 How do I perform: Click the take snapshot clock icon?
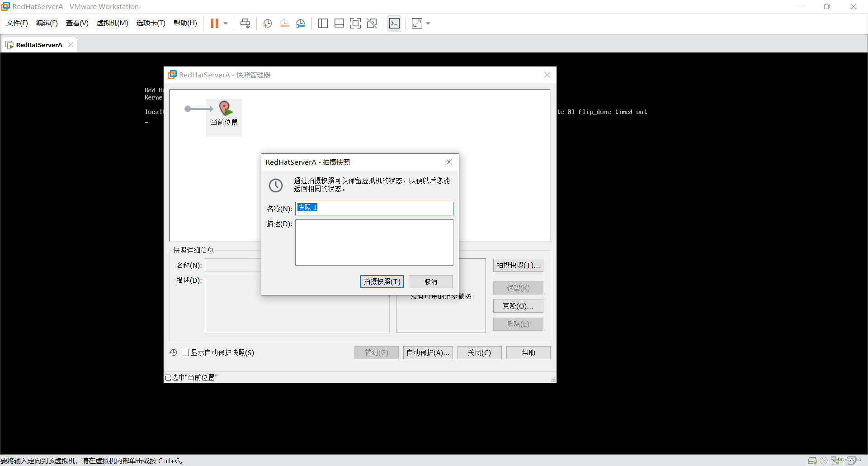tap(268, 24)
